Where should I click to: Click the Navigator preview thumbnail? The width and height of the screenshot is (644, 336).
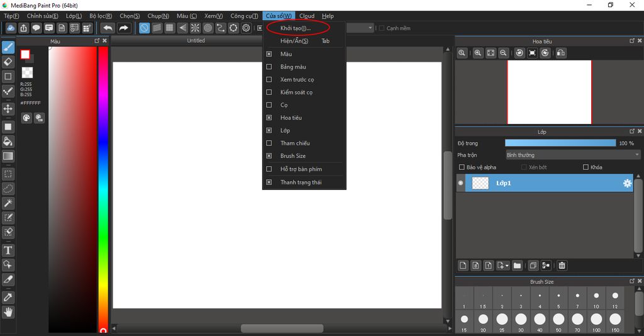[x=549, y=92]
